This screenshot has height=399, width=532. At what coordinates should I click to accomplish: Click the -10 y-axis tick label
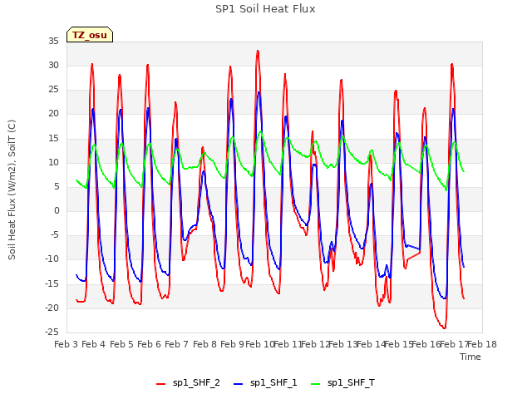52,259
